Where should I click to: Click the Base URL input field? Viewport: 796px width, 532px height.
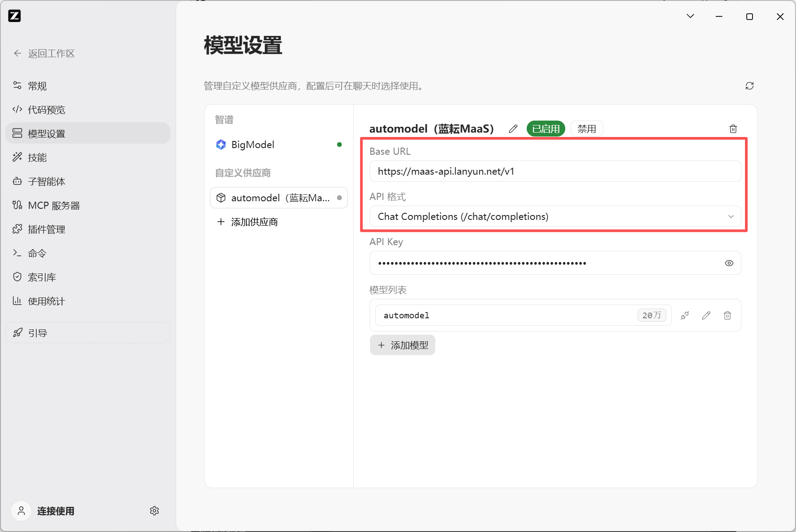[x=555, y=171]
